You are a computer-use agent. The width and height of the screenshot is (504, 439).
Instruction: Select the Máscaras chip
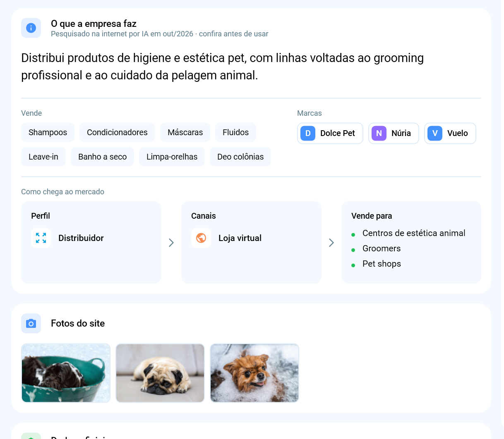pyautogui.click(x=185, y=132)
